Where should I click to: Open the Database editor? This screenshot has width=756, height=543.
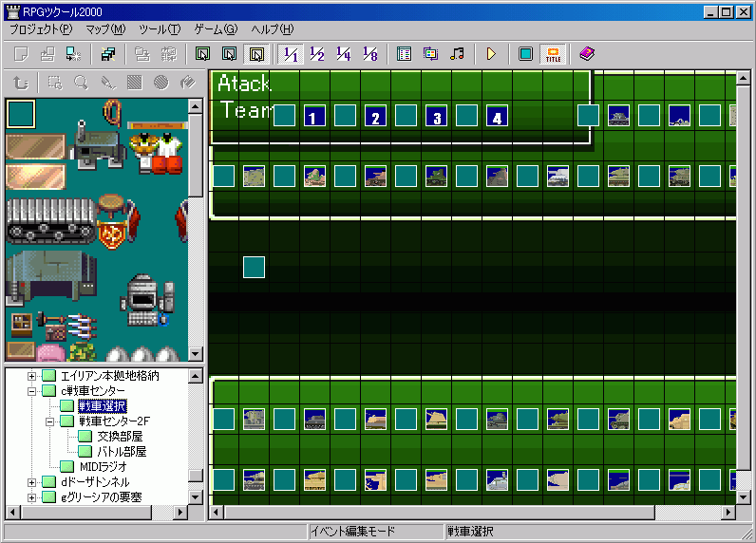click(x=404, y=53)
